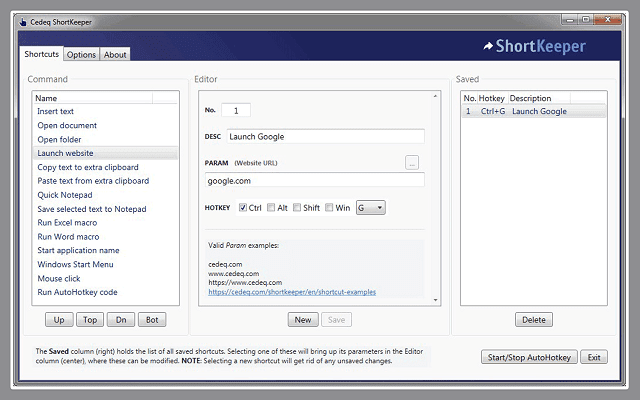Select 'Run AutoHotkey code' in the Command list
This screenshot has height=400, width=640.
pyautogui.click(x=78, y=292)
